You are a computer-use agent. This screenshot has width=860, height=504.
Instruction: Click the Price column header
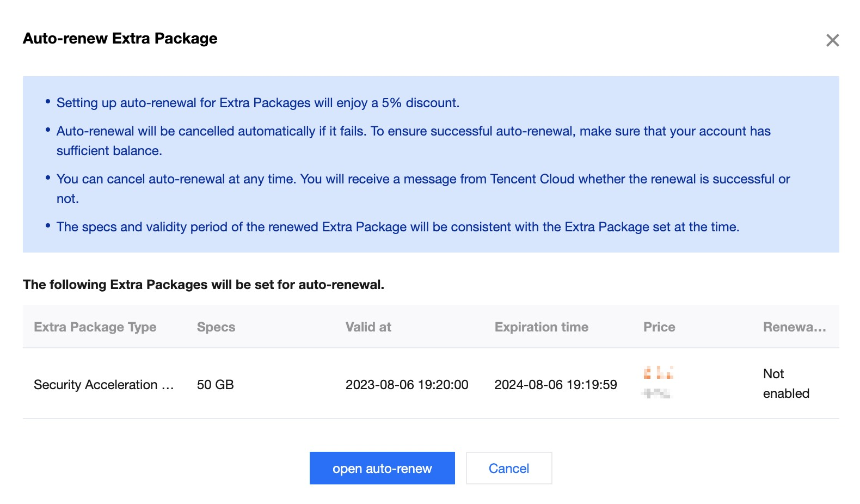[x=659, y=327]
